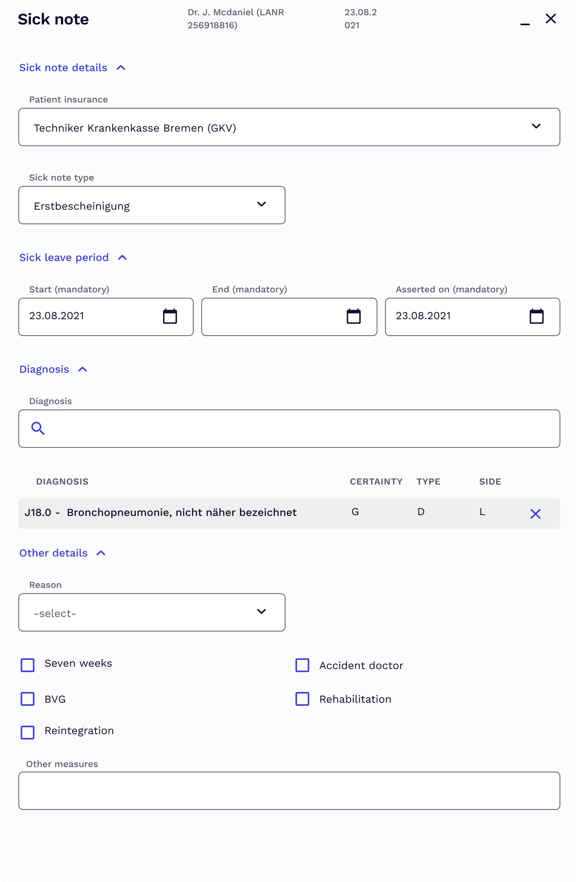Tick the Seven weeks checkbox
The width and height of the screenshot is (588, 882).
point(27,665)
